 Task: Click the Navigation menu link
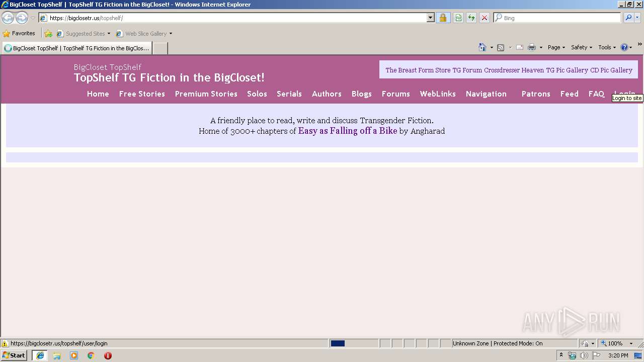[486, 94]
